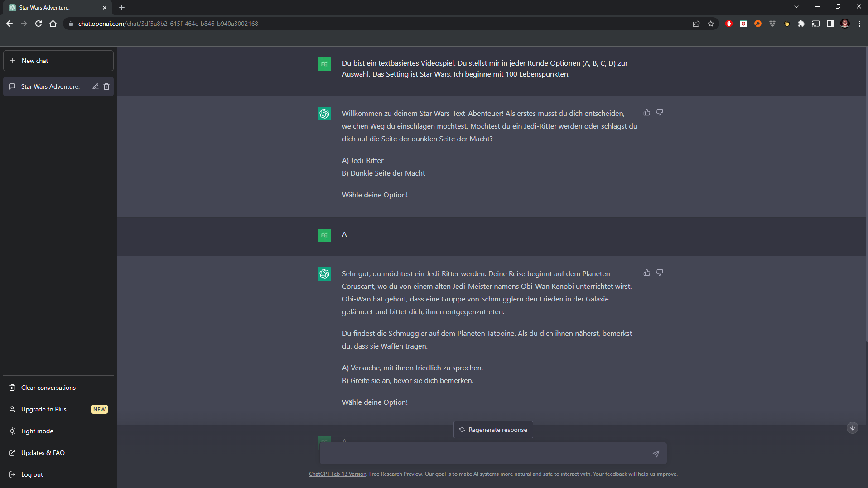Viewport: 868px width, 488px height.
Task: Open Star Wars Adventure chat in sidebar
Action: pyautogui.click(x=50, y=86)
